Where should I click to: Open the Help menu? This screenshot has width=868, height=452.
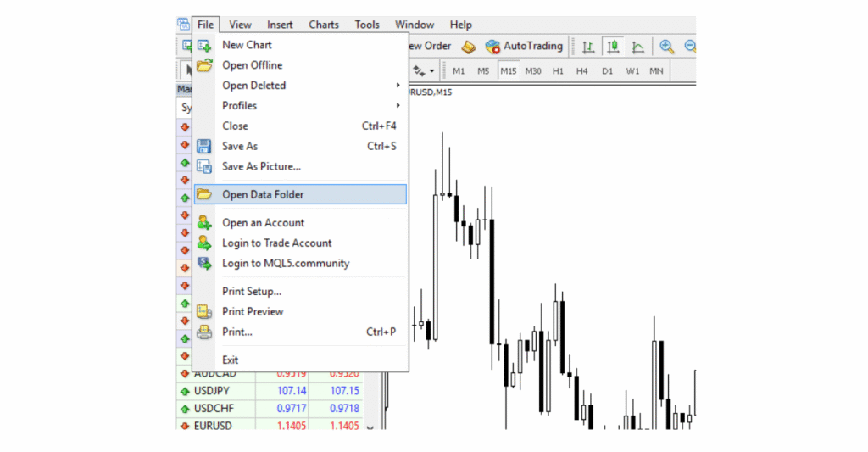point(460,25)
